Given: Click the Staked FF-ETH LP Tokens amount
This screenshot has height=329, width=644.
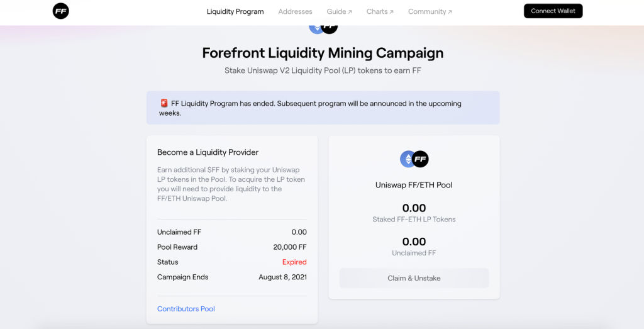Looking at the screenshot, I should point(414,208).
